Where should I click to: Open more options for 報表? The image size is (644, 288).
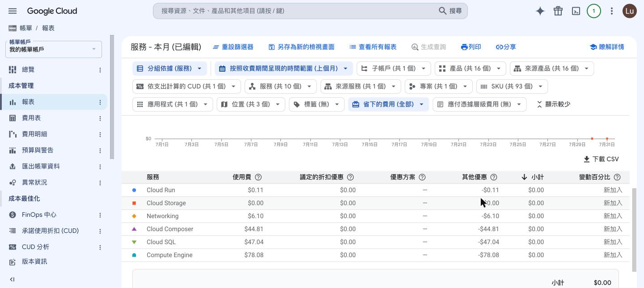pos(100,102)
